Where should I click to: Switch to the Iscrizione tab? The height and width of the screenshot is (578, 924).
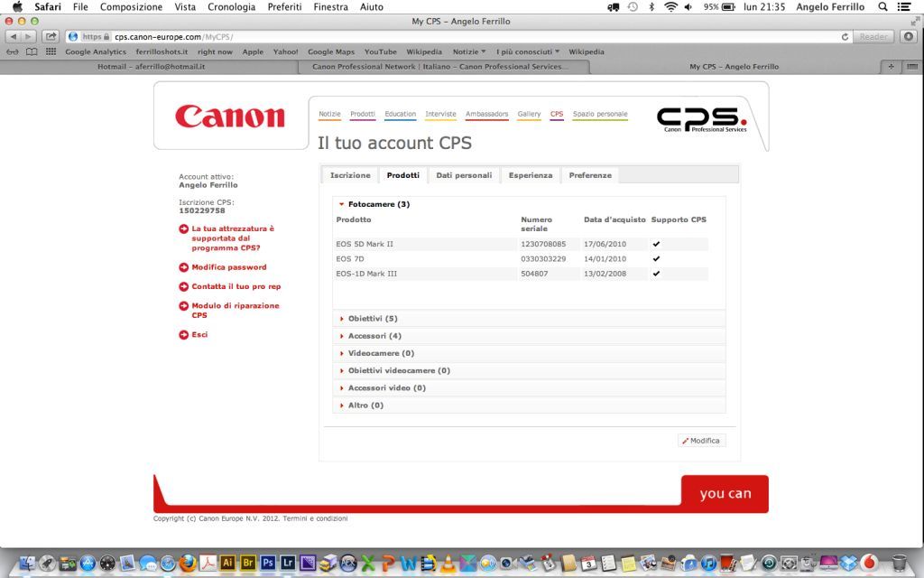tap(350, 175)
